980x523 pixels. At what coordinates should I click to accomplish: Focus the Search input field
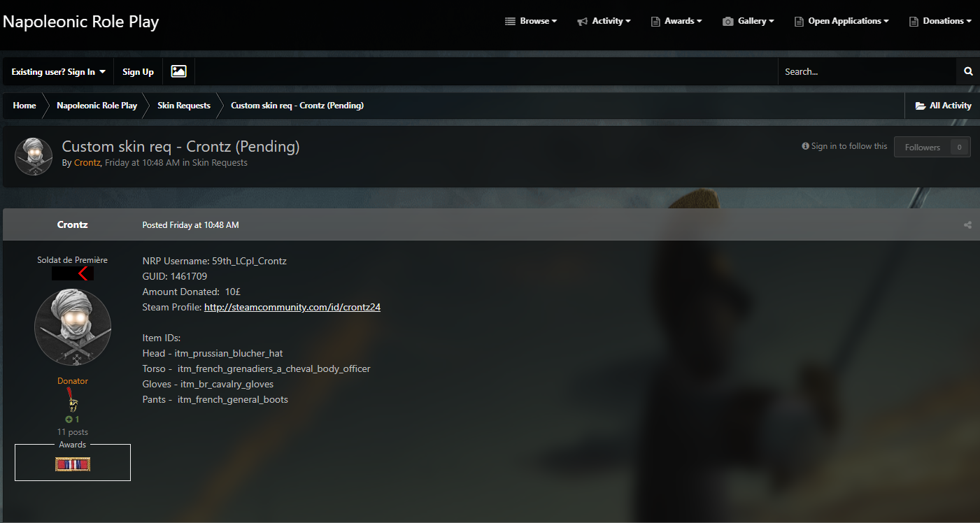click(867, 71)
